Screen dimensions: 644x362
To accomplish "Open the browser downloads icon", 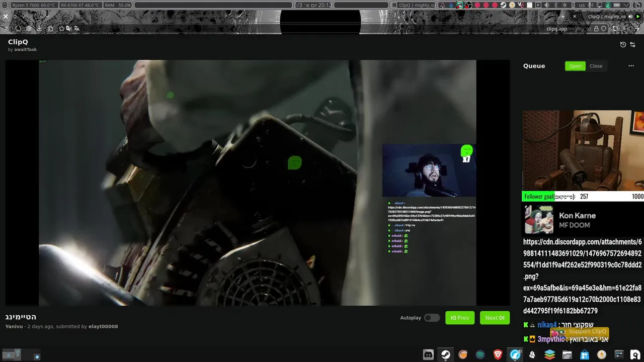I will tap(39, 29).
